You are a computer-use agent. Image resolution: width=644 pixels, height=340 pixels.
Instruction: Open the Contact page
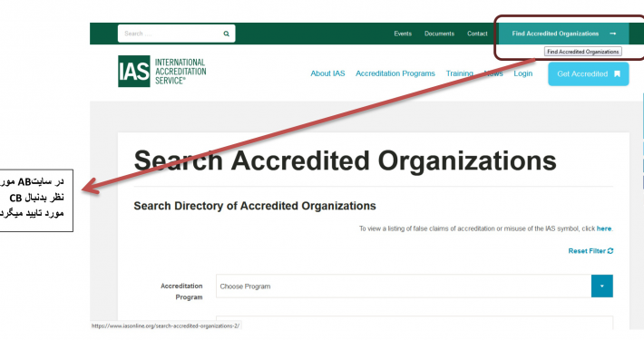(x=477, y=34)
